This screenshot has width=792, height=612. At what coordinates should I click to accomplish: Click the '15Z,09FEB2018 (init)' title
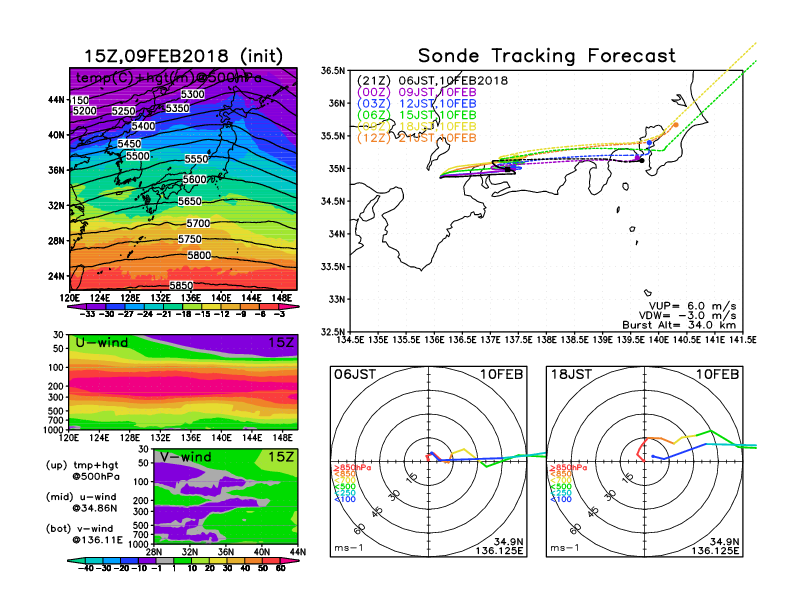click(x=183, y=56)
